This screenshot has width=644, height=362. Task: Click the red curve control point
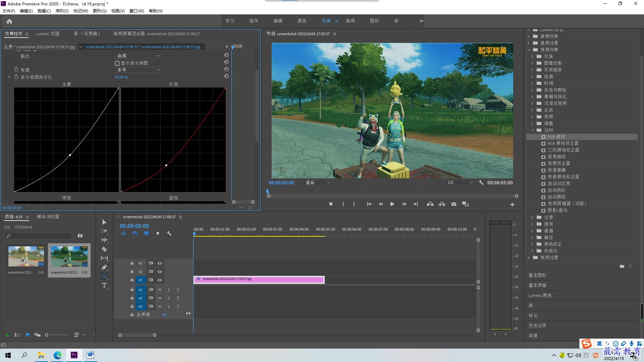click(166, 165)
